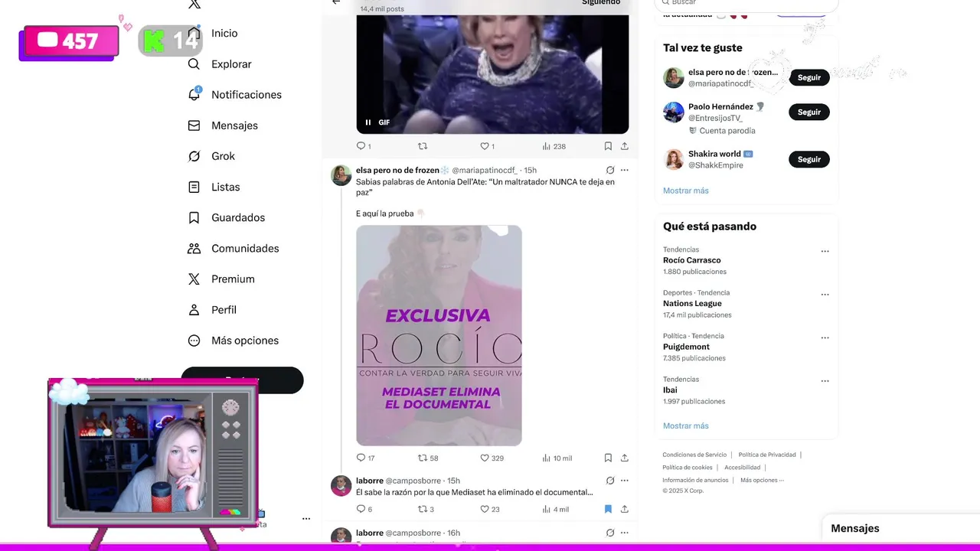Open elsa pero no de frozen avatar

coord(341,175)
